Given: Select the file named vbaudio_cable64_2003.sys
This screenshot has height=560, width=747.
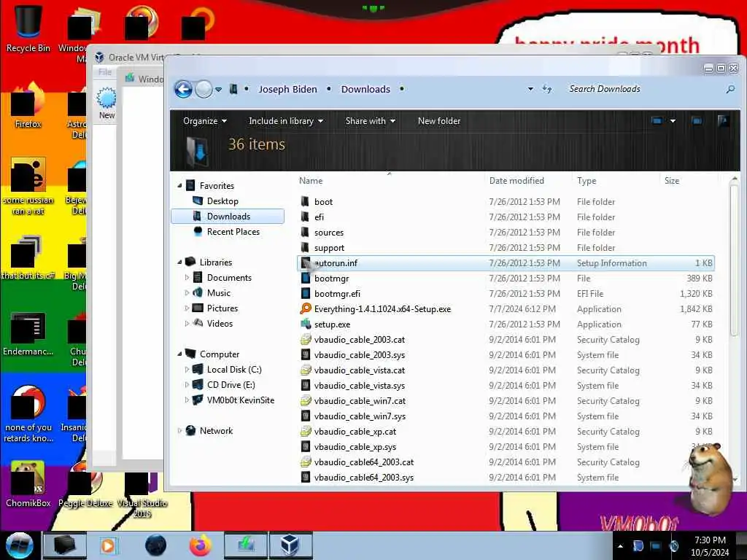Looking at the screenshot, I should point(363,477).
